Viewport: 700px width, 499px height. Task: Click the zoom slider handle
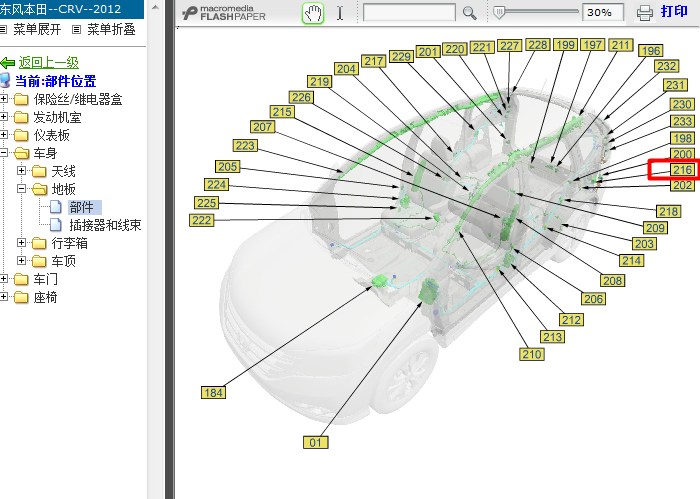pos(499,12)
